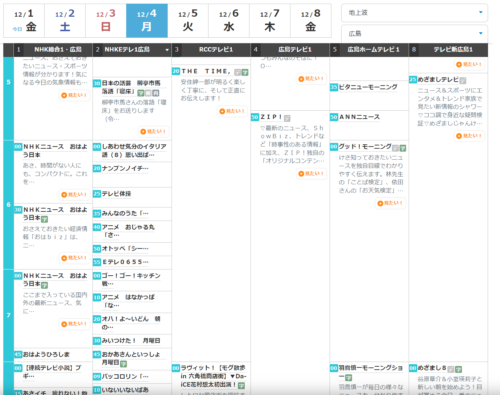Screen dimensions: 500x395
Task: Switch to the 12/3 日 tab
Action: (x=106, y=21)
